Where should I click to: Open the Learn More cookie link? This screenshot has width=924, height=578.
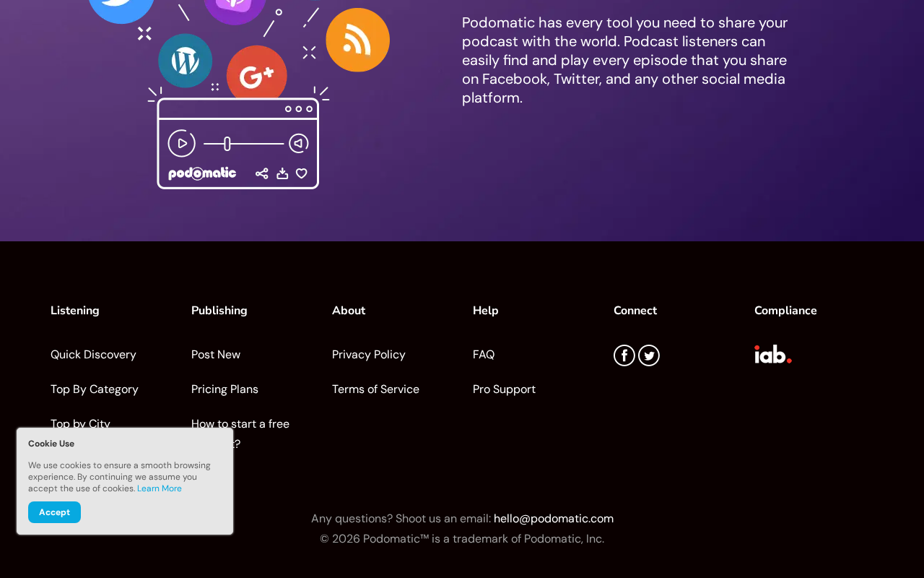point(160,488)
